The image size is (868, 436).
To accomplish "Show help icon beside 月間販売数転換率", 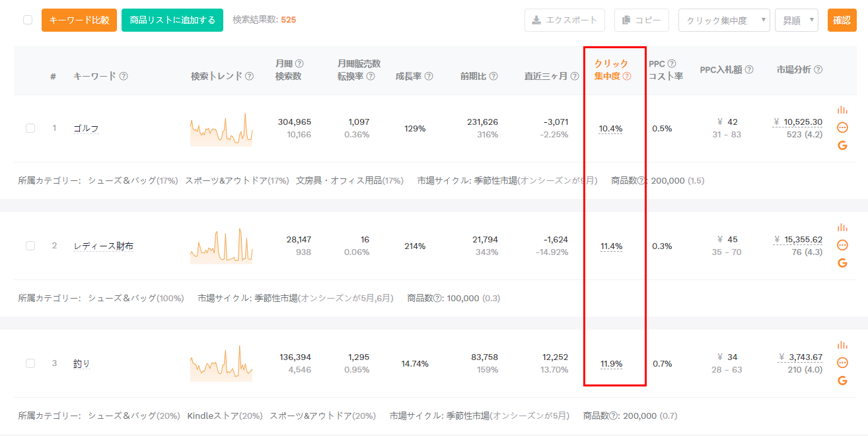I will [x=371, y=76].
